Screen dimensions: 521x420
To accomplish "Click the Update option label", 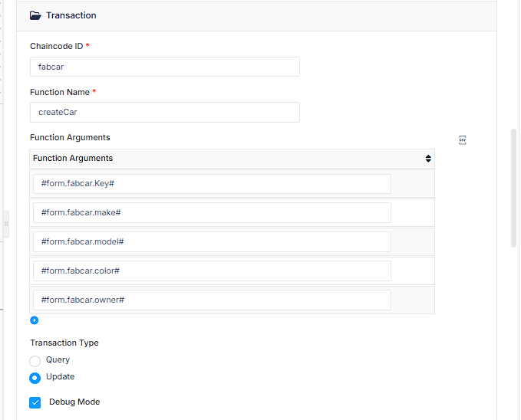I will click(60, 376).
